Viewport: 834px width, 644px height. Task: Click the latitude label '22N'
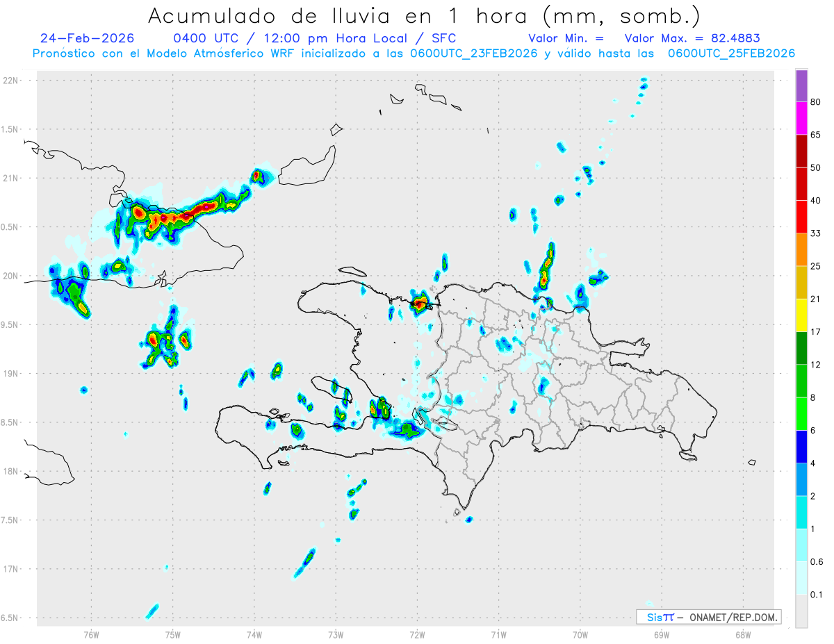(x=10, y=81)
